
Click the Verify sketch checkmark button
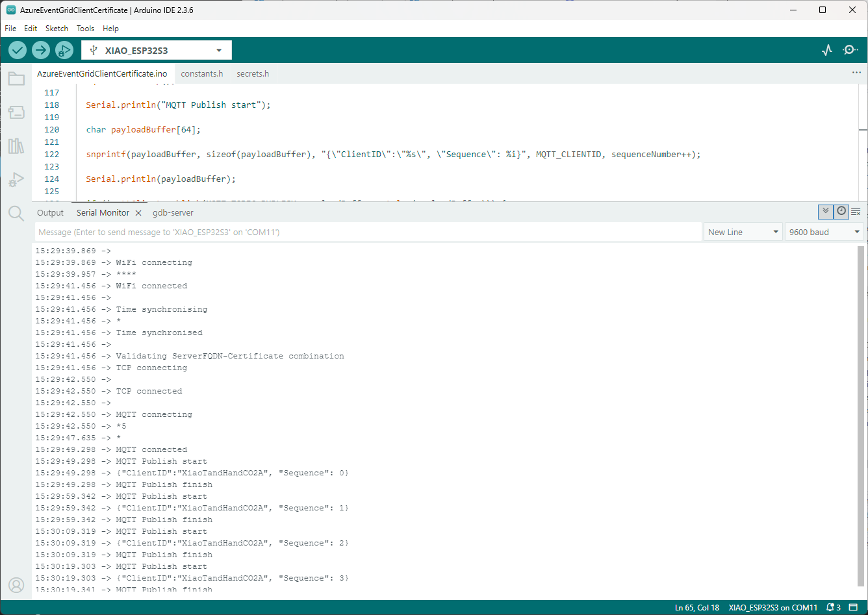coord(18,50)
